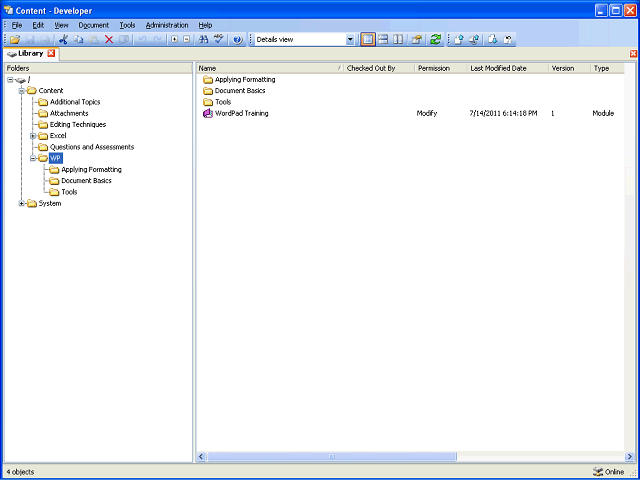Select Additional Topics folder in tree

(x=75, y=102)
